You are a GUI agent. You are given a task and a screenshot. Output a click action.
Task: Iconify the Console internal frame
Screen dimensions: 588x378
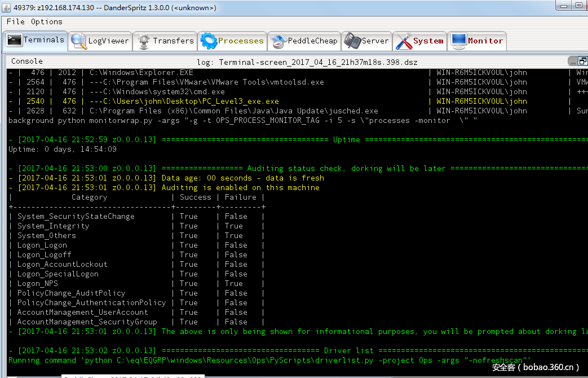573,61
